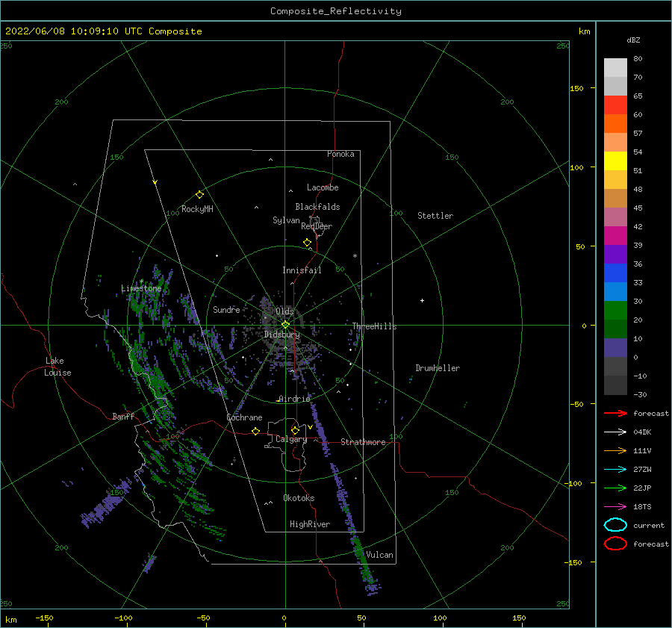Click the Stettler label
This screenshot has height=628, width=672.
(x=435, y=216)
